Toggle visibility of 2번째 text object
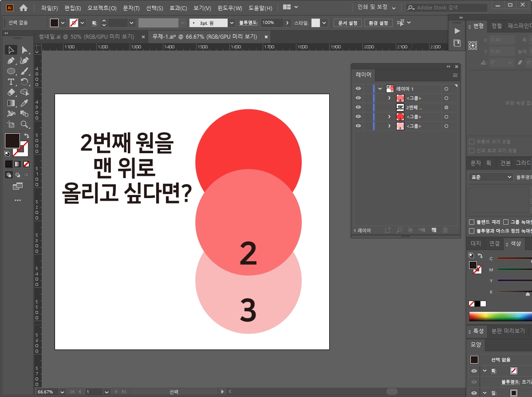 click(358, 107)
